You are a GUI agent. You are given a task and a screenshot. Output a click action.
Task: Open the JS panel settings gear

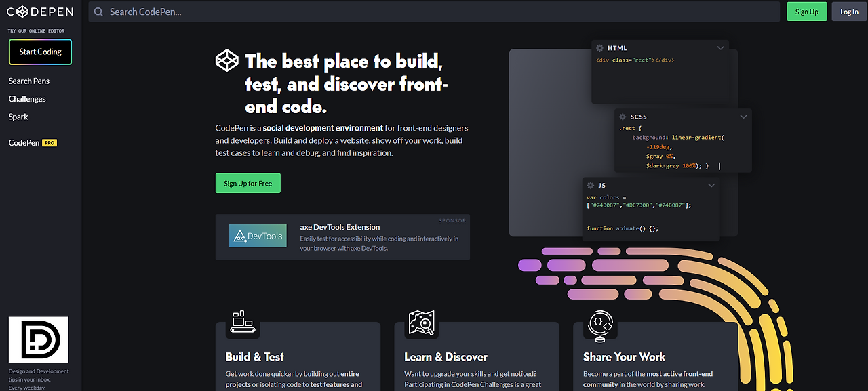[x=590, y=185]
